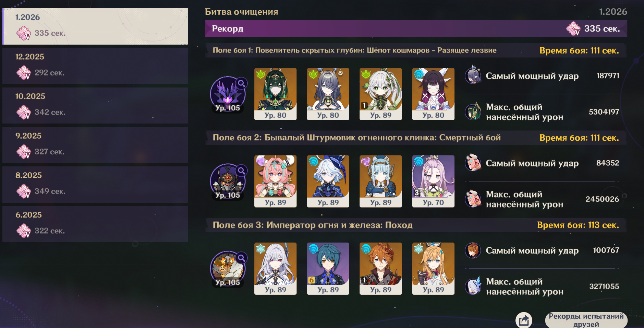Click the star icon beside 335 сек. record
644x328 pixels.
[x=573, y=28]
